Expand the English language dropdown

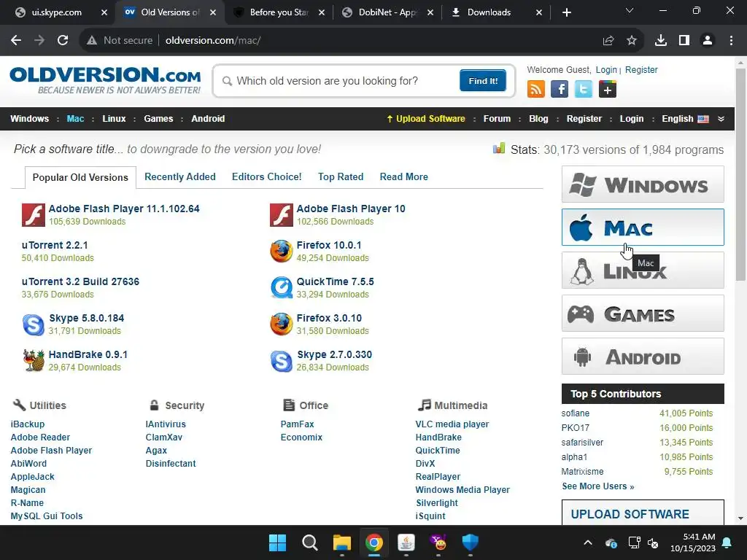coord(721,119)
